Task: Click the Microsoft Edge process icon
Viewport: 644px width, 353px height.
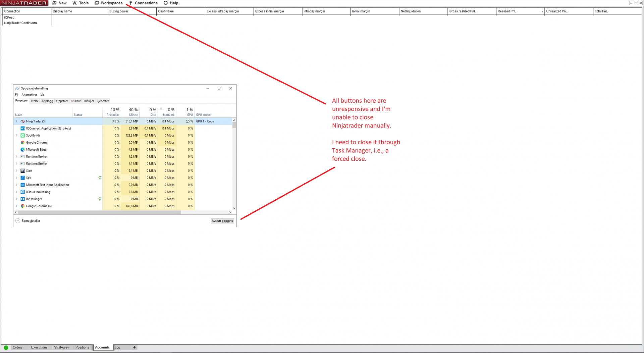Action: (22, 150)
